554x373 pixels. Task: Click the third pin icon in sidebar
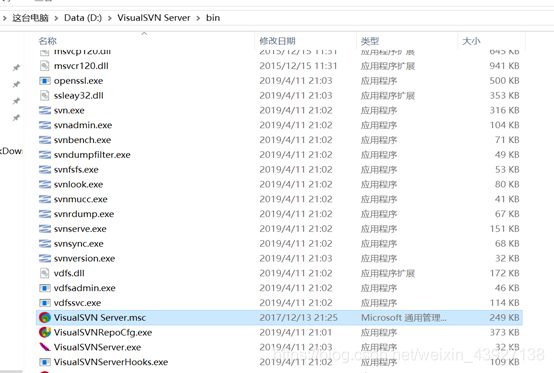[16, 101]
